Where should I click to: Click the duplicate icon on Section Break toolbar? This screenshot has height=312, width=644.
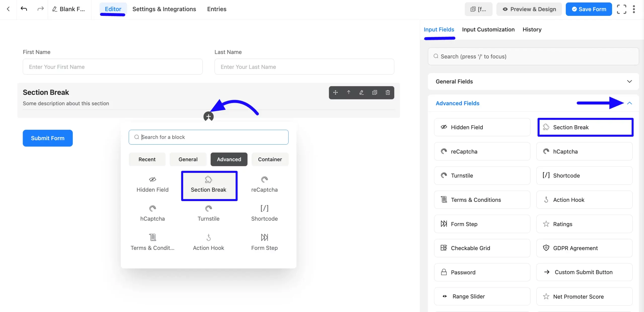pos(375,93)
